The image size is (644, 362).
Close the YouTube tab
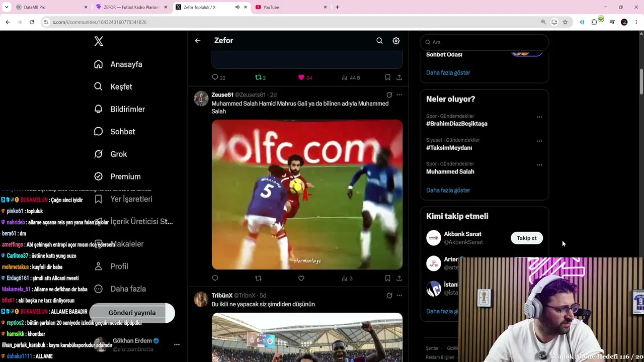pyautogui.click(x=325, y=7)
